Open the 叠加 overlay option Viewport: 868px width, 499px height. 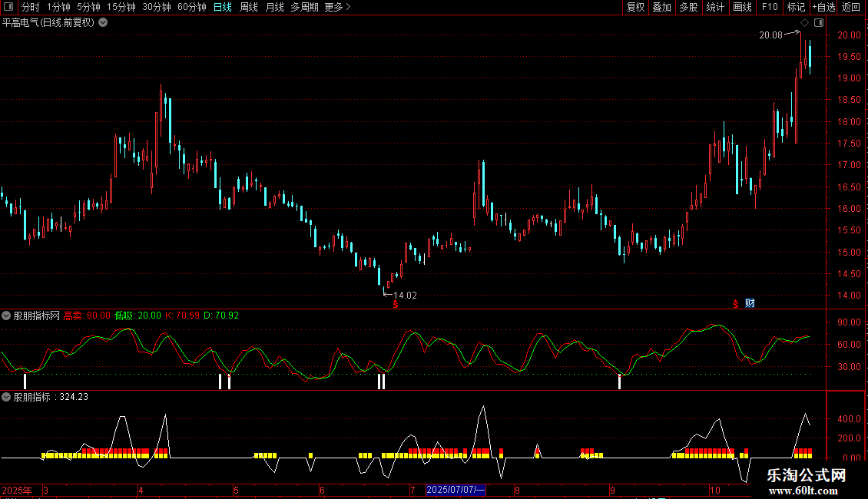click(x=661, y=7)
